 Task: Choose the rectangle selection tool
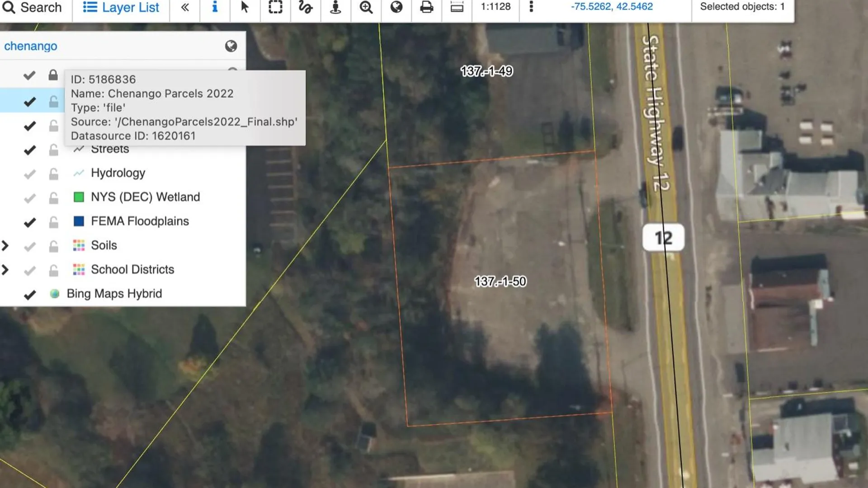[275, 7]
